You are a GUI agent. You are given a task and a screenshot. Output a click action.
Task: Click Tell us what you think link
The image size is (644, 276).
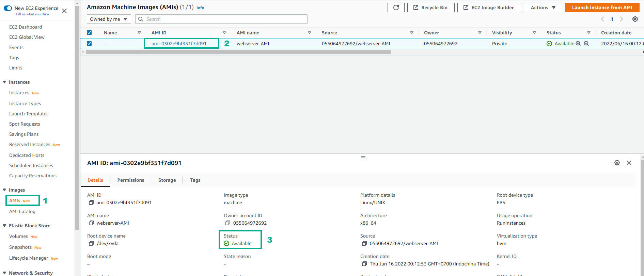point(32,14)
